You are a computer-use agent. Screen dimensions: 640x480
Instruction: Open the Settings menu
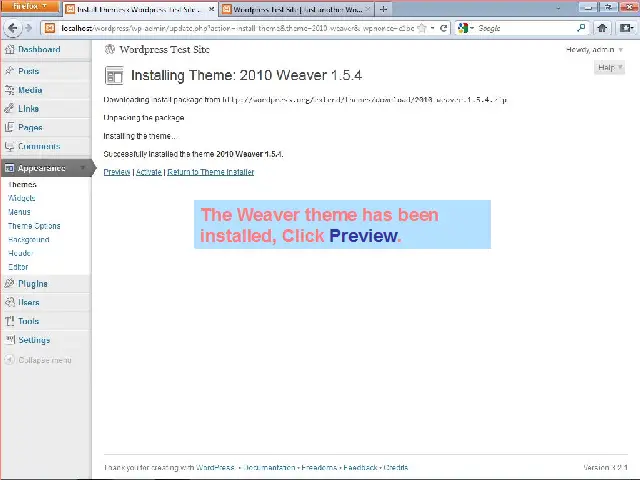34,340
